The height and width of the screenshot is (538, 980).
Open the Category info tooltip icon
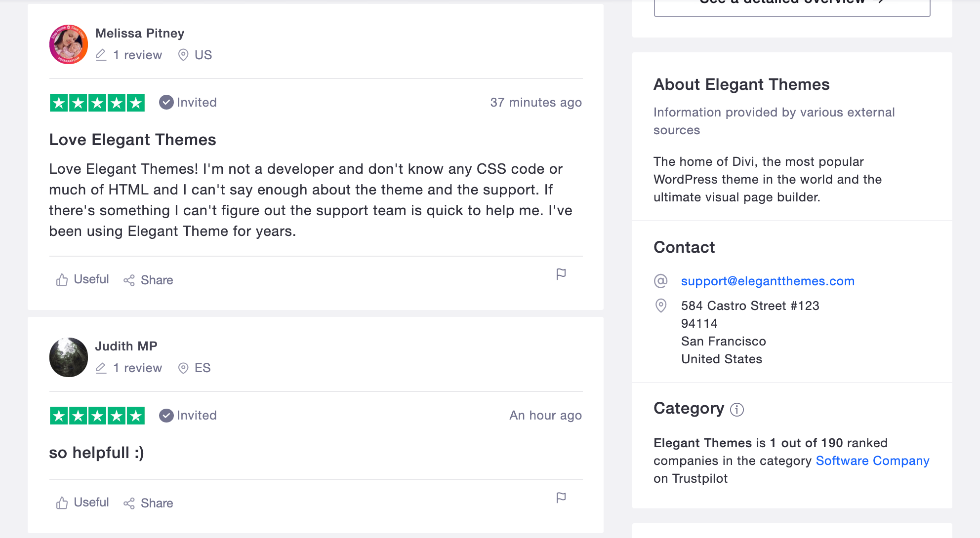pos(736,409)
